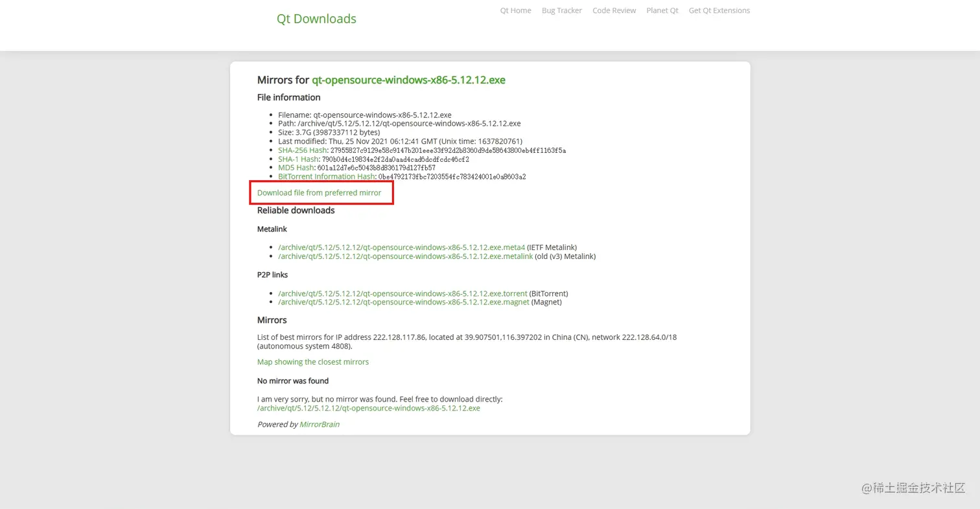
Task: Open the MD5 Hash link
Action: pyautogui.click(x=296, y=168)
